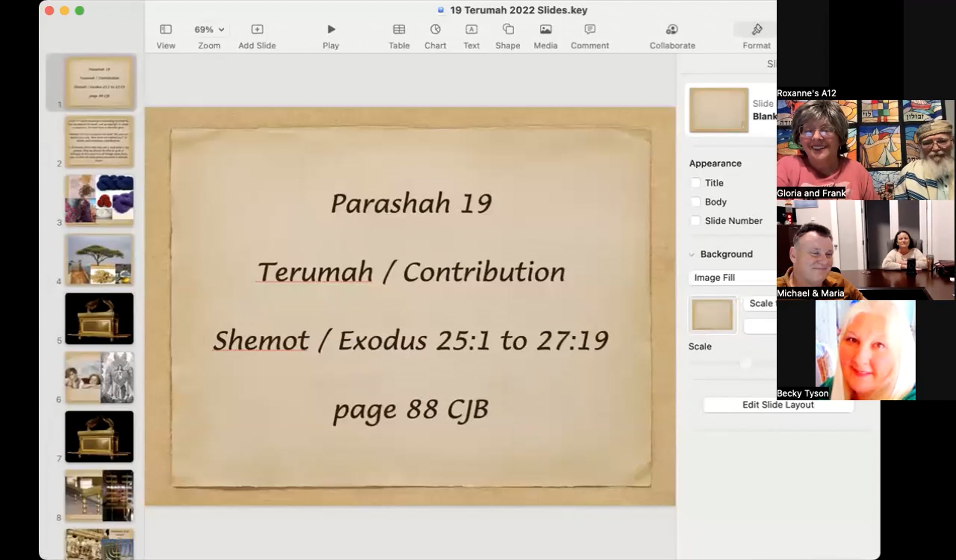Switch to the Format panel

click(x=756, y=30)
